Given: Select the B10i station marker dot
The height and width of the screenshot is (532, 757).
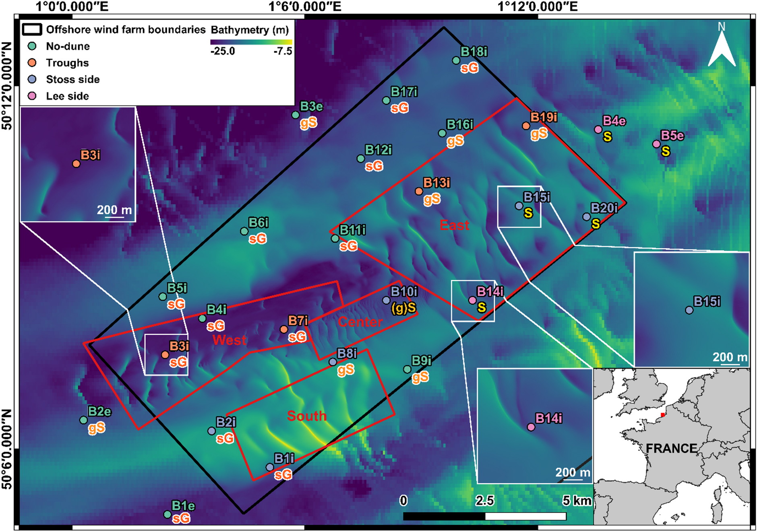Looking at the screenshot, I should [x=386, y=300].
